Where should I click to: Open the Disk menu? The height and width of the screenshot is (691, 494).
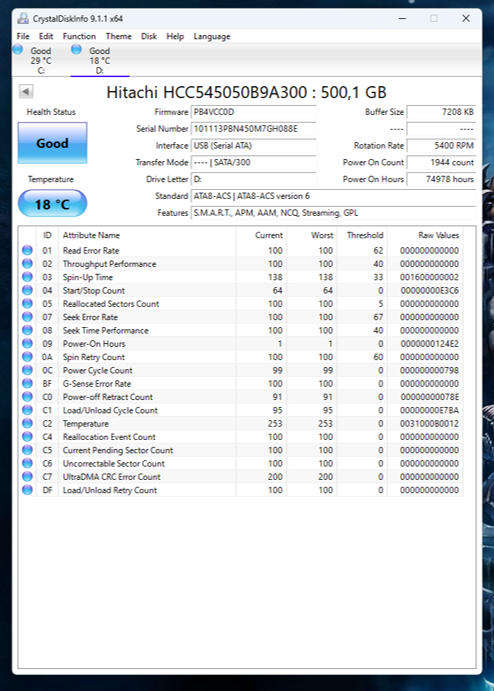point(149,36)
